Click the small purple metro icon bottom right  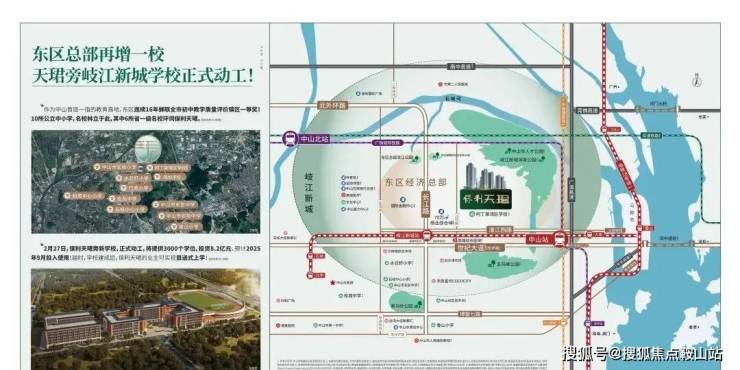(x=588, y=323)
